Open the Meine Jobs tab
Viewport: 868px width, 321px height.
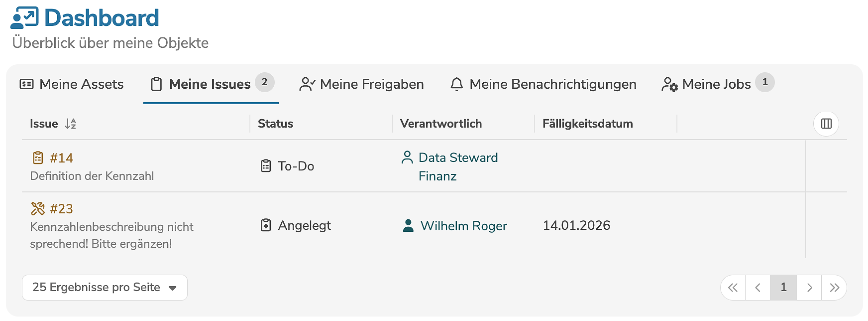[x=707, y=84]
